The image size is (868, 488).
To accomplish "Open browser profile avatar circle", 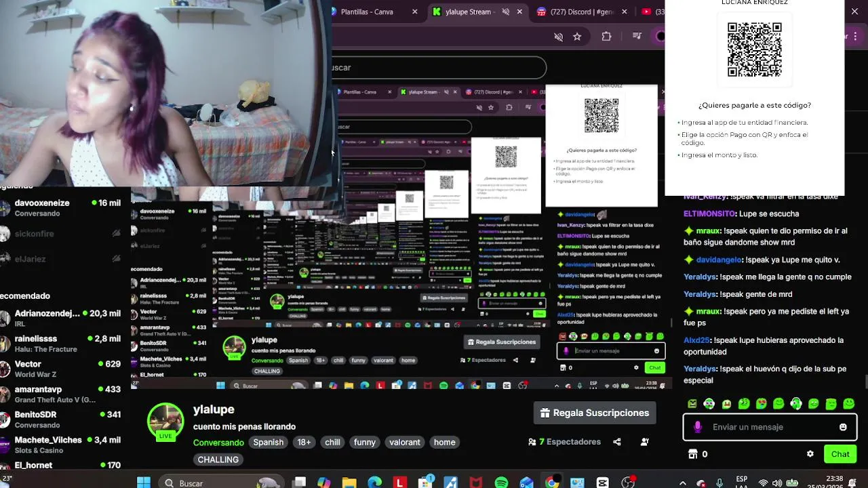I will [x=660, y=37].
